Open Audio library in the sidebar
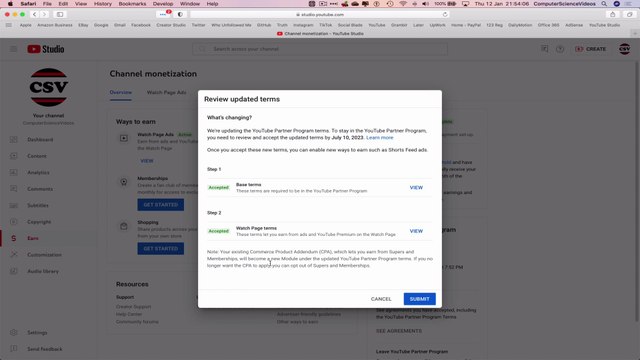This screenshot has width=640, height=360. tap(43, 271)
